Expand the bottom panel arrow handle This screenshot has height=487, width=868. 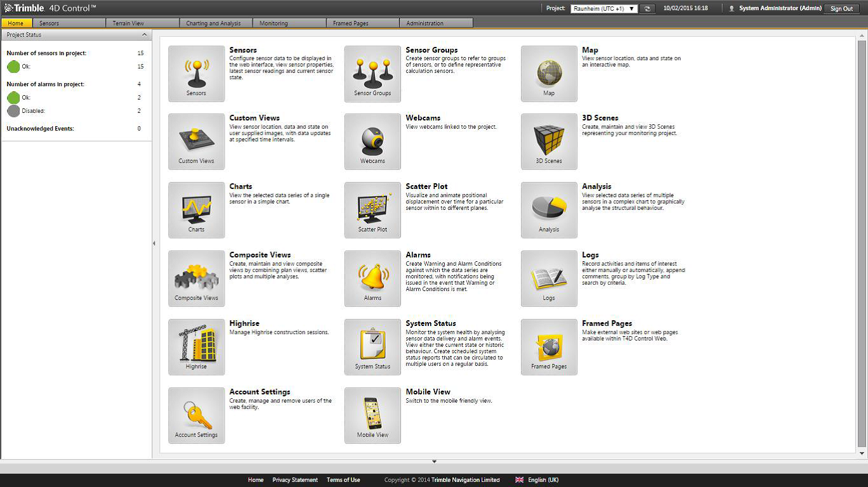click(x=434, y=462)
